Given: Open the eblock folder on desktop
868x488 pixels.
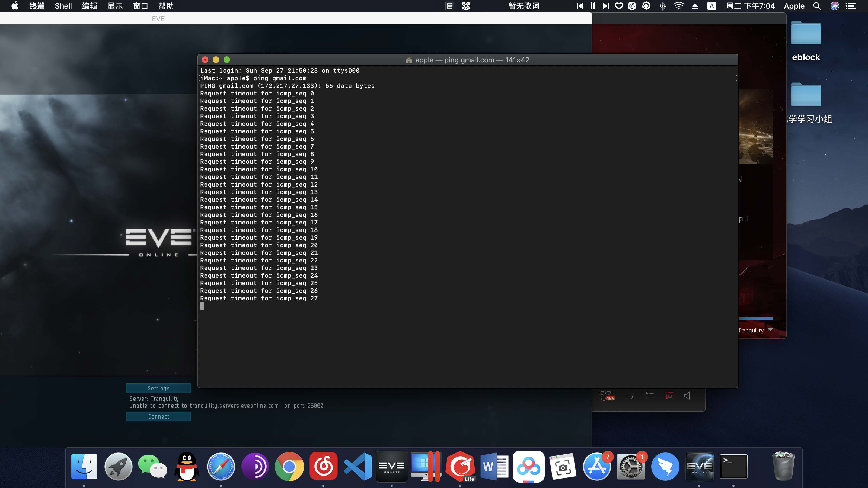Looking at the screenshot, I should 806,33.
